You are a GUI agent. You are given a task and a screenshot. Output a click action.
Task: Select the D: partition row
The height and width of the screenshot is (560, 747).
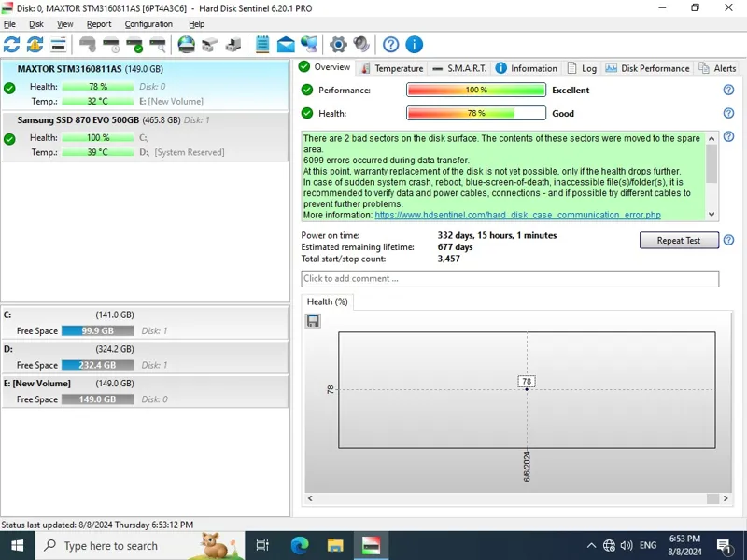tap(145, 357)
